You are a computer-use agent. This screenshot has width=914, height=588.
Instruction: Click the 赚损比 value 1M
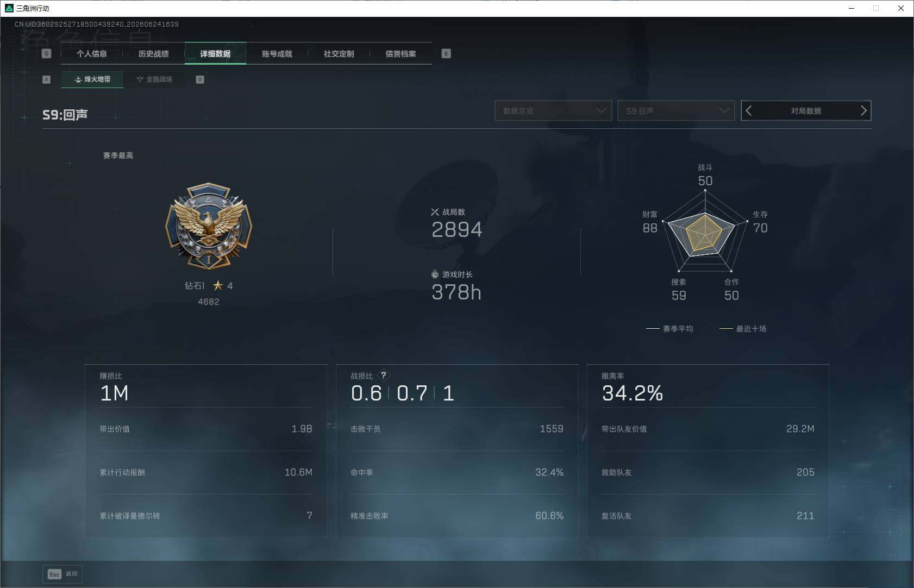click(x=114, y=393)
